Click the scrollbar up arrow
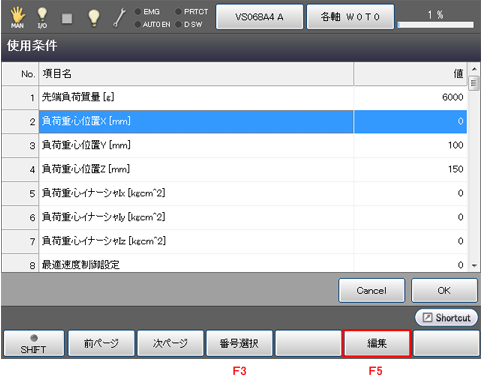Image resolution: width=482 pixels, height=377 pixels. click(474, 69)
